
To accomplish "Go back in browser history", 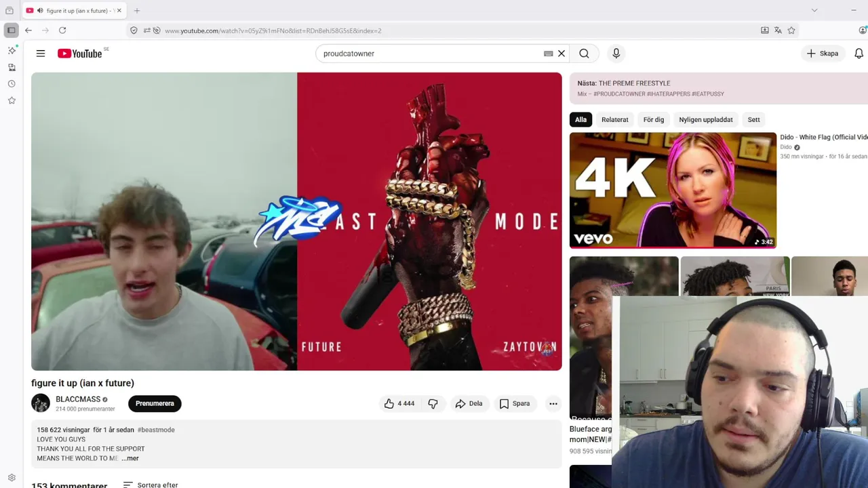I will coord(28,30).
